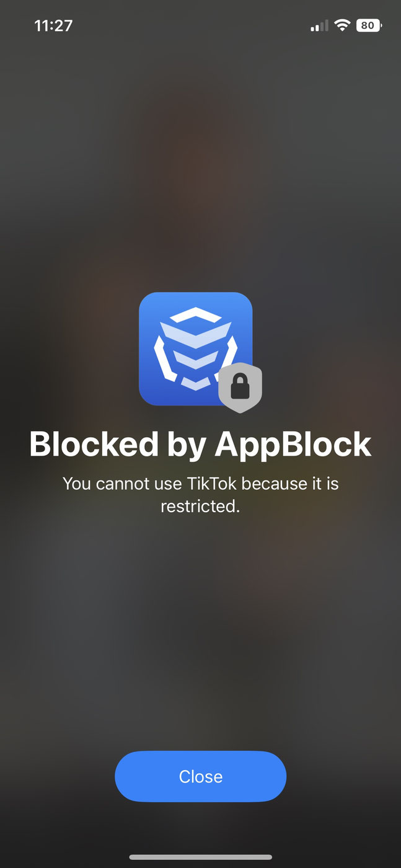Tap the word restricted in the message
The height and width of the screenshot is (868, 401).
click(x=200, y=506)
